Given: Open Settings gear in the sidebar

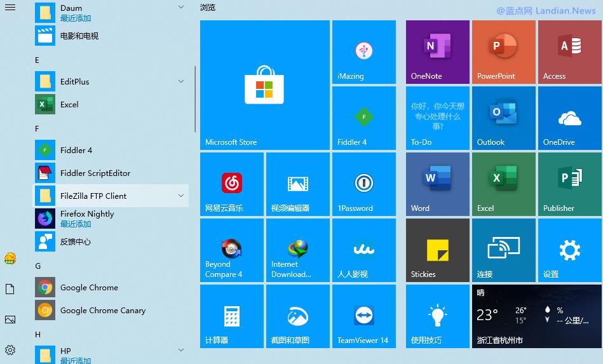Looking at the screenshot, I should tap(10, 350).
